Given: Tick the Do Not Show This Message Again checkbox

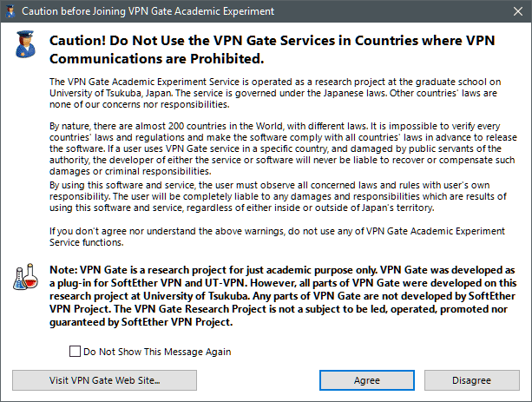Looking at the screenshot, I should click(75, 352).
